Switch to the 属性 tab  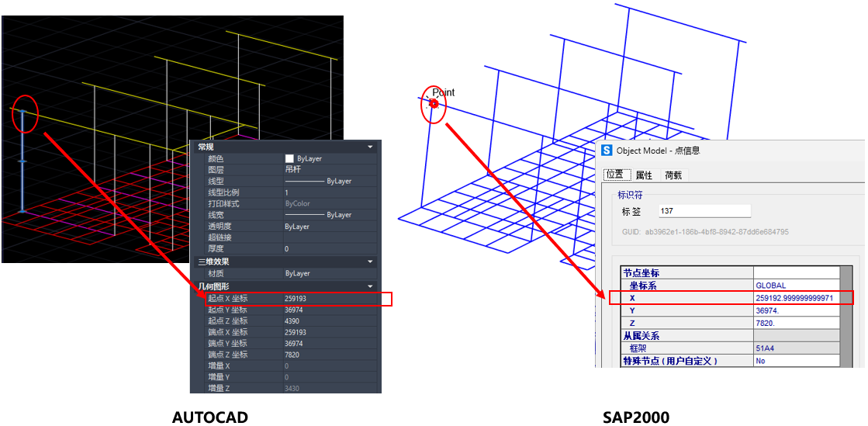tap(644, 175)
